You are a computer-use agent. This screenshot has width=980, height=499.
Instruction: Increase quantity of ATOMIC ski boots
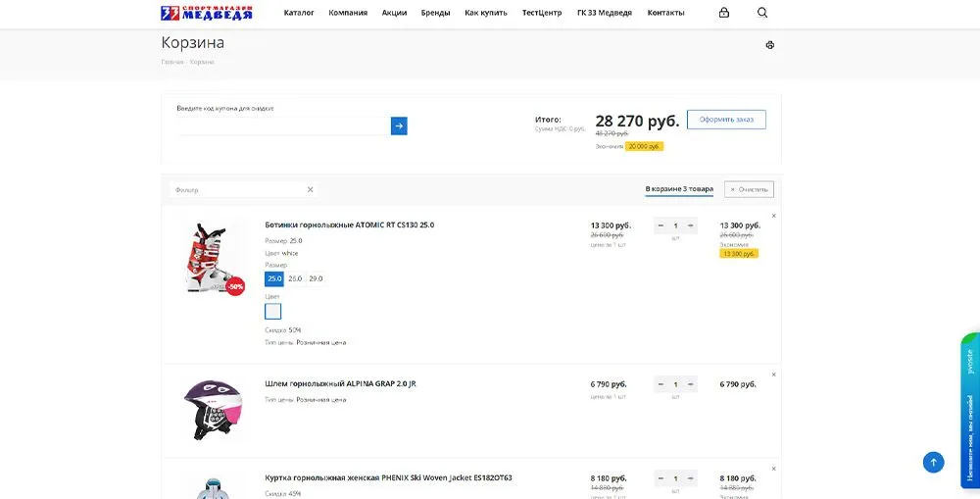691,226
